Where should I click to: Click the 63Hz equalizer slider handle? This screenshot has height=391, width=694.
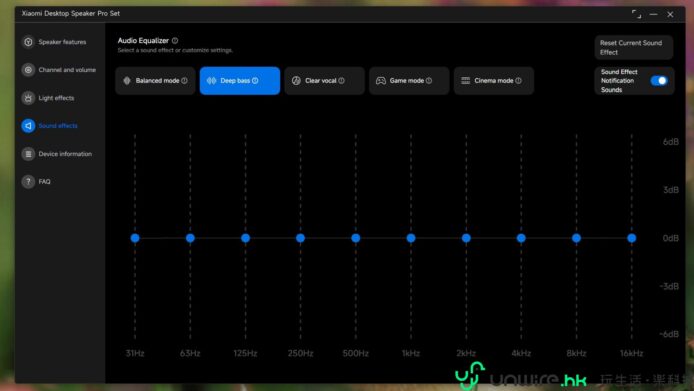pos(190,238)
